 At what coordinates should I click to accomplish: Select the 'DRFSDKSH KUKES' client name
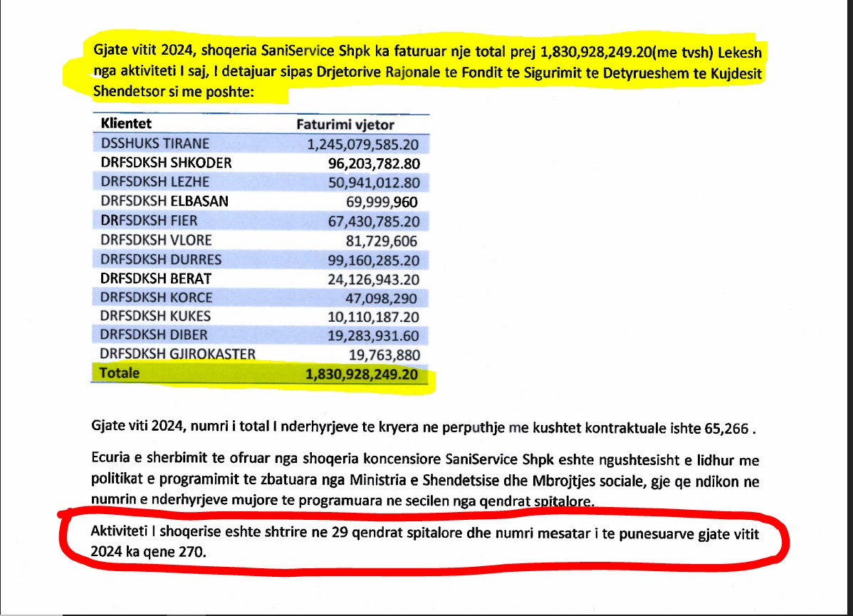coord(156,316)
